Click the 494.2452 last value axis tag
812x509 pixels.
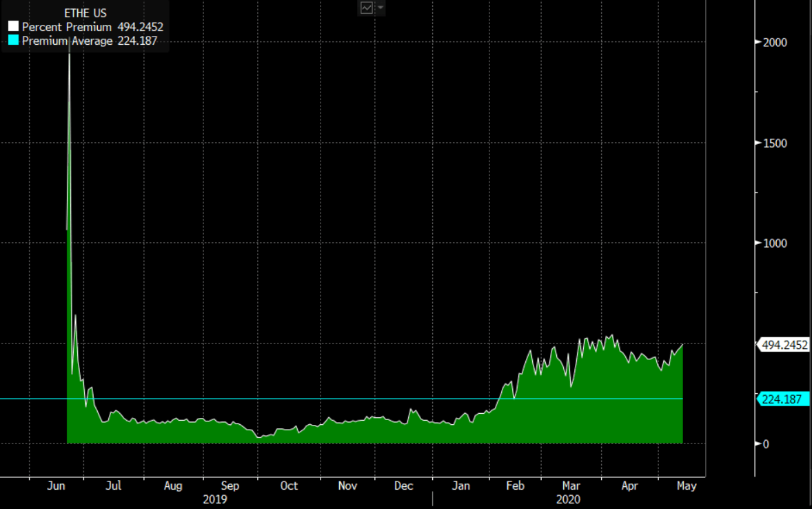(x=784, y=346)
